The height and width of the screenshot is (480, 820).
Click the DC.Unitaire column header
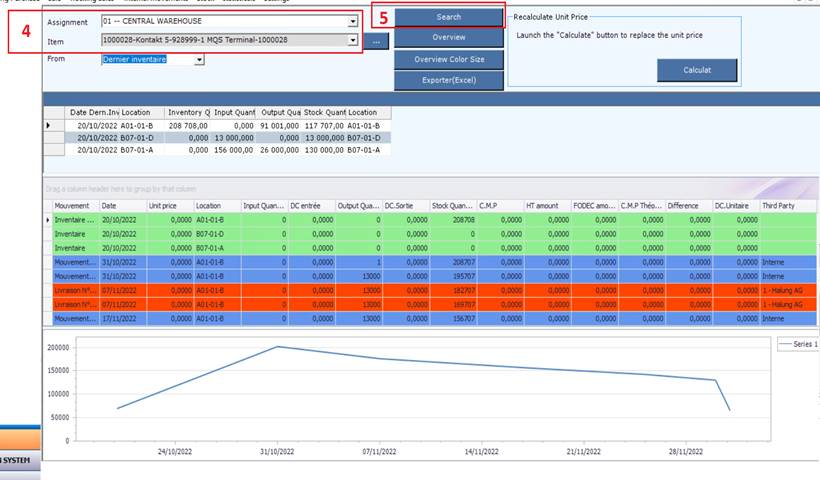click(736, 206)
